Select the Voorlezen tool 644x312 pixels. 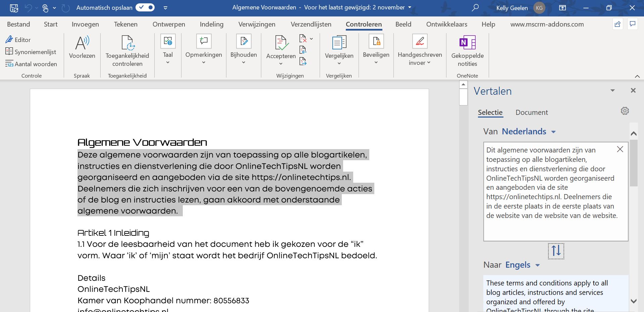pyautogui.click(x=82, y=47)
